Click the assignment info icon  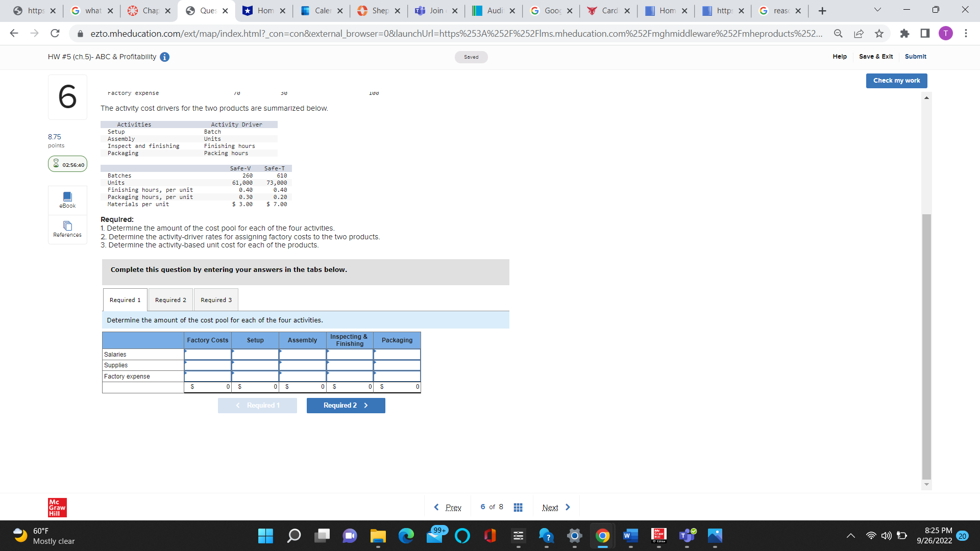coord(164,57)
